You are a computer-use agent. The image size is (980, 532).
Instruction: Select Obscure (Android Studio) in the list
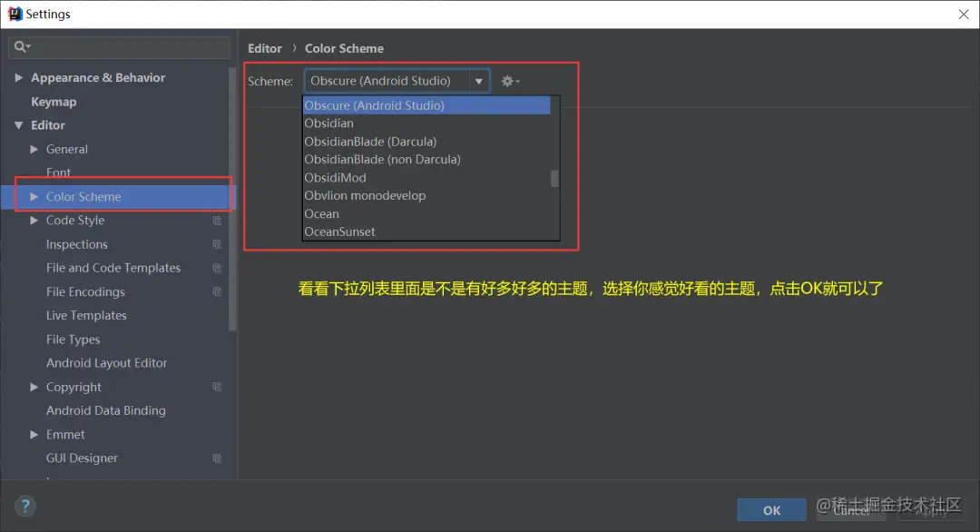tap(426, 105)
